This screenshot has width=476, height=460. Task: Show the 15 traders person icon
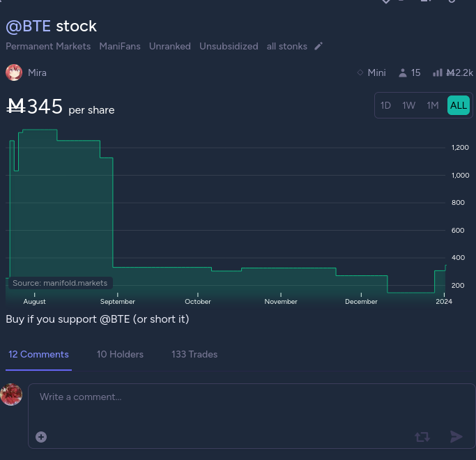click(403, 73)
